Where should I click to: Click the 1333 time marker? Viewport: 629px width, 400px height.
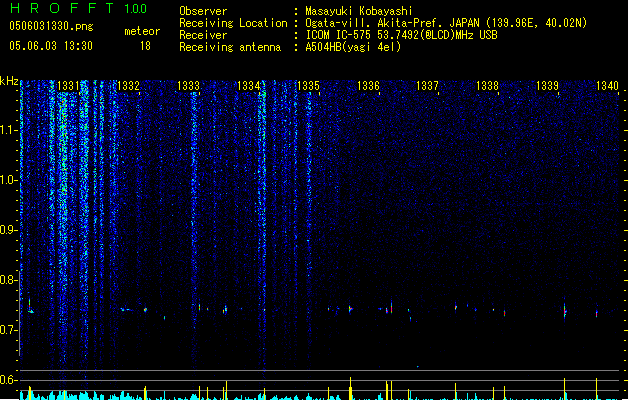pyautogui.click(x=189, y=86)
